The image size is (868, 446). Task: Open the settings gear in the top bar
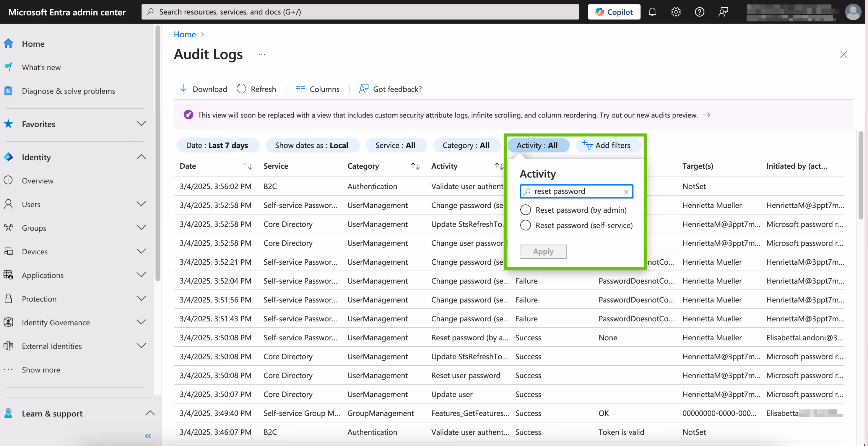point(676,12)
